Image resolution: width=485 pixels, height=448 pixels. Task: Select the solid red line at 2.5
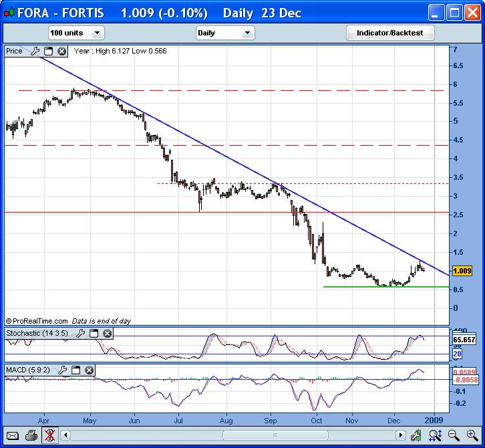[226, 213]
